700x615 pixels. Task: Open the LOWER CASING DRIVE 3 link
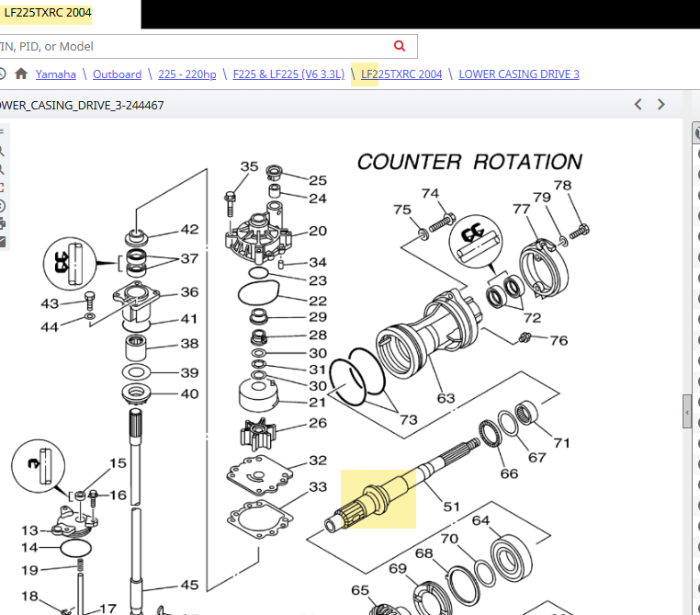pos(519,74)
